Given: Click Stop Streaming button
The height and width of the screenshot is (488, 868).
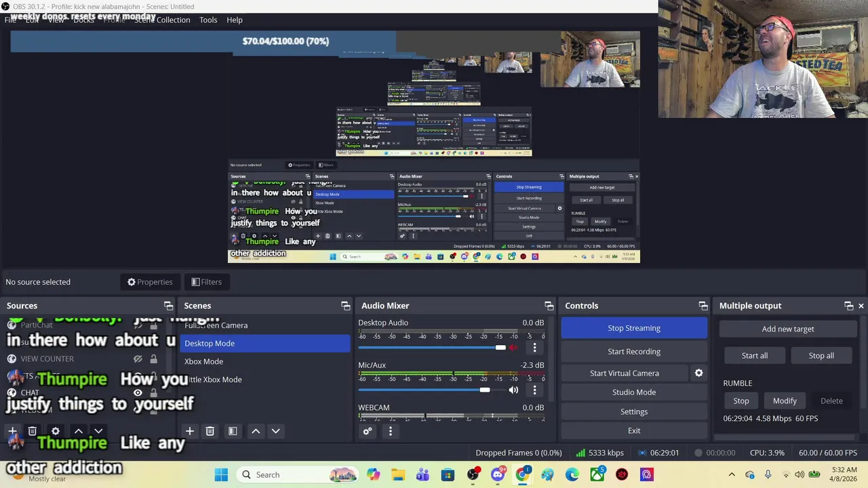Looking at the screenshot, I should click(x=634, y=328).
